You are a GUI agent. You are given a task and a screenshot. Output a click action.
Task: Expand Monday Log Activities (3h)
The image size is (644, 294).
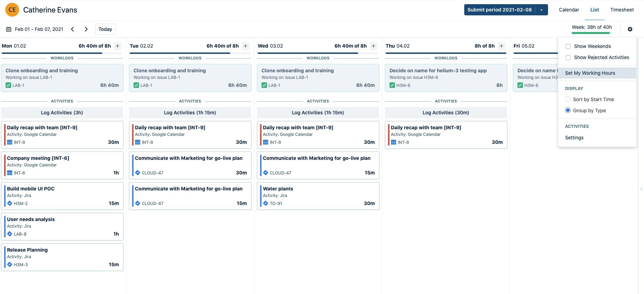click(x=62, y=113)
